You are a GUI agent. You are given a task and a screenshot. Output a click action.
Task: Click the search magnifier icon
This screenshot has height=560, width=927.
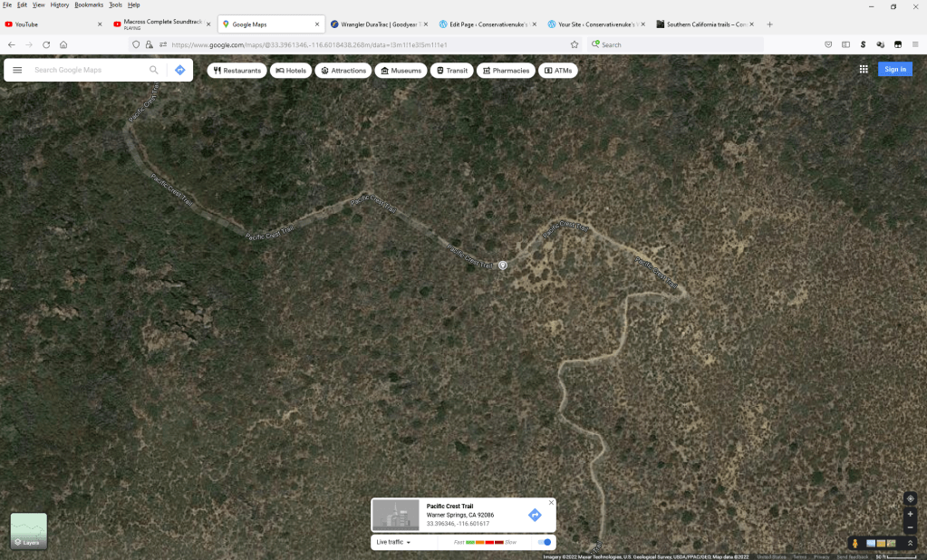pyautogui.click(x=154, y=70)
